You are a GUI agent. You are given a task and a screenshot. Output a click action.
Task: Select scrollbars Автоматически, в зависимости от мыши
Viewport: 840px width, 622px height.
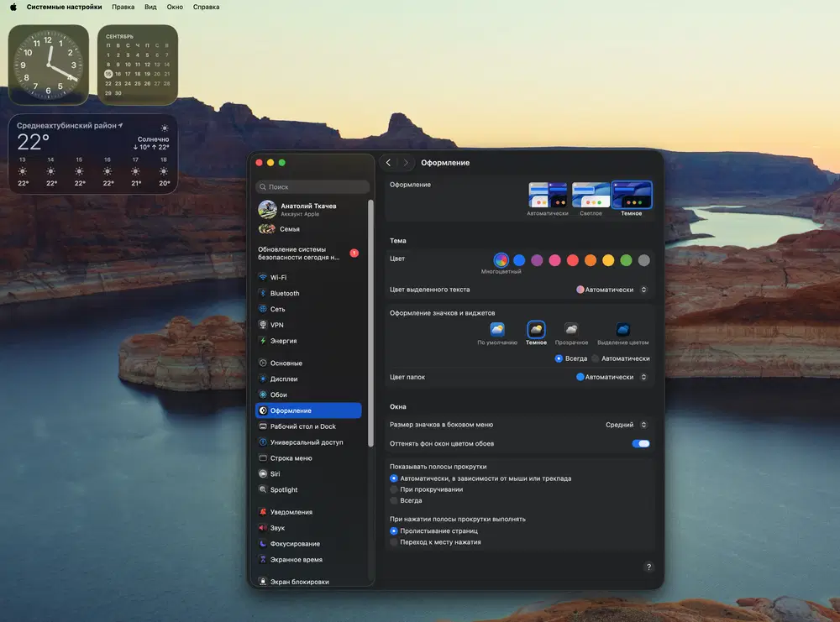click(394, 478)
